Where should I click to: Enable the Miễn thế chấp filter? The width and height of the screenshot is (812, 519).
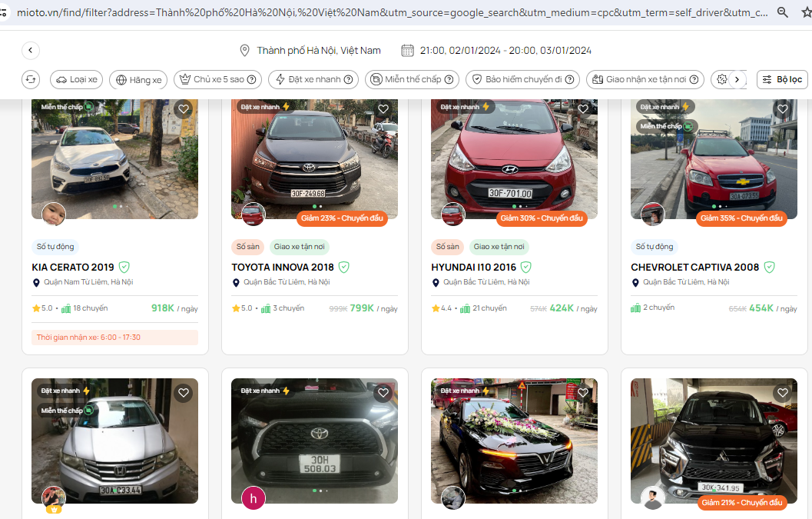[x=412, y=79]
